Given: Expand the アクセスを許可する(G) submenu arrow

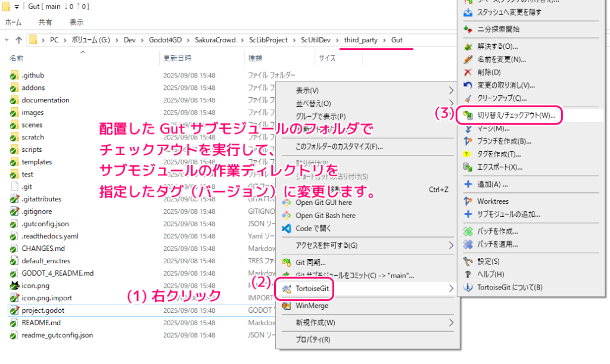Looking at the screenshot, I should [451, 245].
